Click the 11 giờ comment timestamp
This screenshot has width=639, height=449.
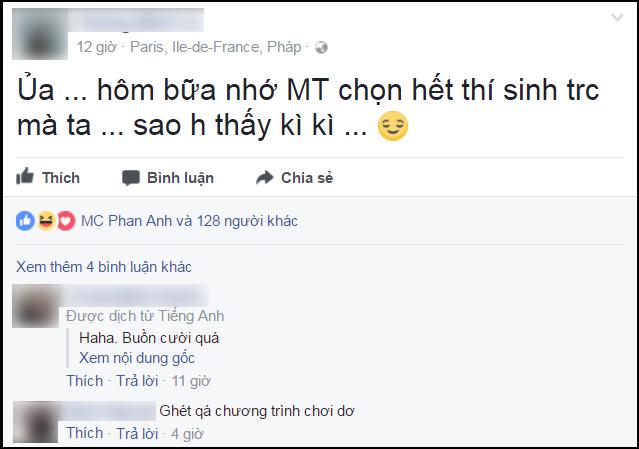(x=189, y=381)
